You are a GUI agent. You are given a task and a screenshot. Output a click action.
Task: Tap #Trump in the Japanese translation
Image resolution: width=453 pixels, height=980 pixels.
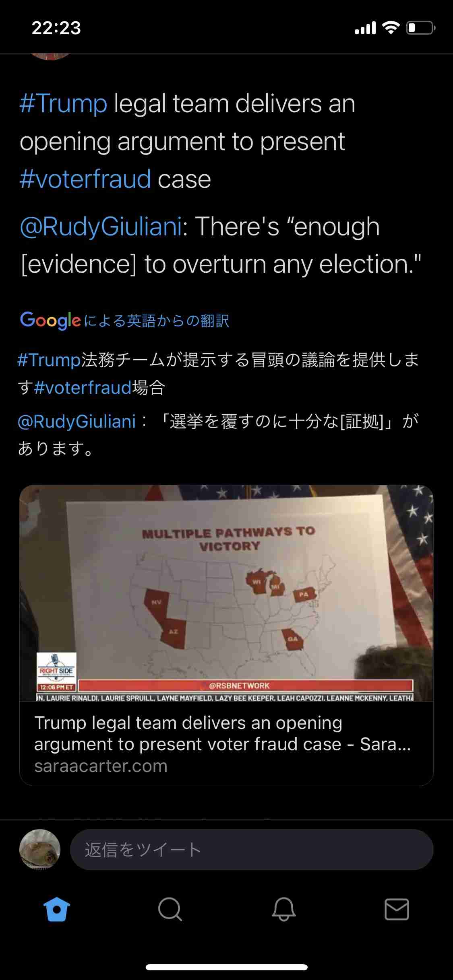[x=49, y=360]
